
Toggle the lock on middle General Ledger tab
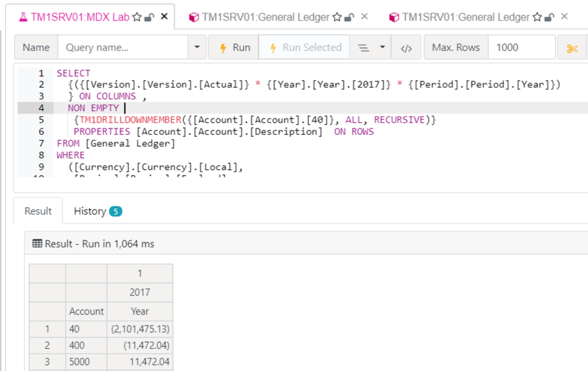[350, 17]
